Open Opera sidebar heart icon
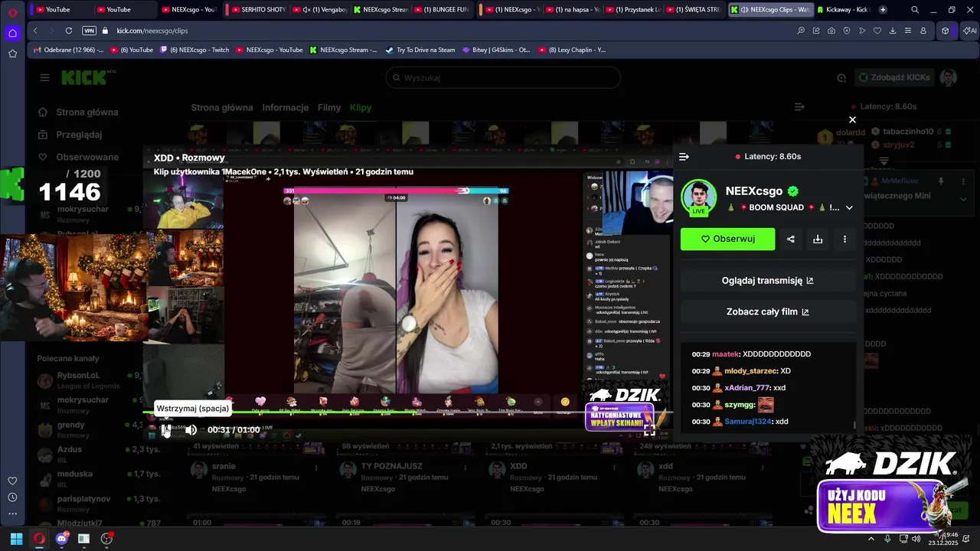The width and height of the screenshot is (980, 551). click(12, 481)
